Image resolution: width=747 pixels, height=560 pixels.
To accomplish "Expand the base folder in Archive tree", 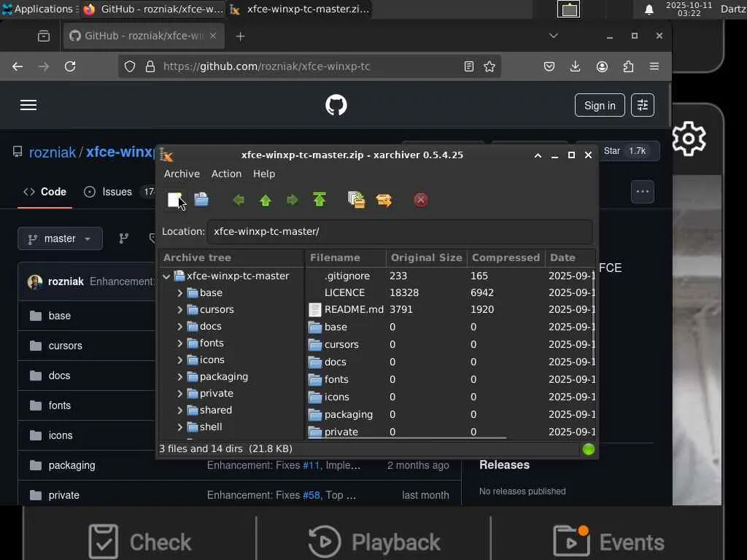I will tap(179, 293).
